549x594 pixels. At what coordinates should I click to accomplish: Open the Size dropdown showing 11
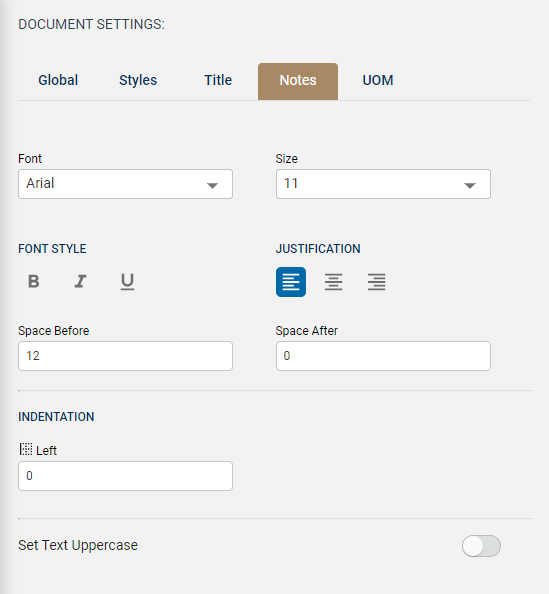(x=383, y=184)
